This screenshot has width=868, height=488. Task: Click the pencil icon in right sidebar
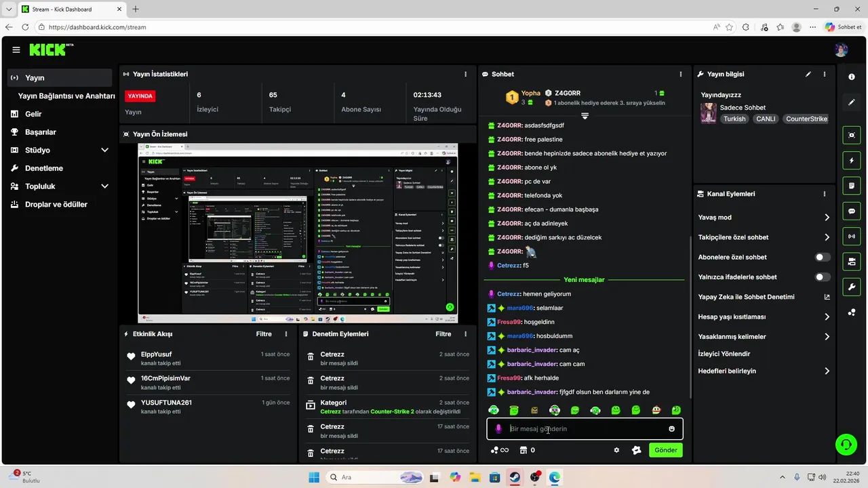click(852, 102)
